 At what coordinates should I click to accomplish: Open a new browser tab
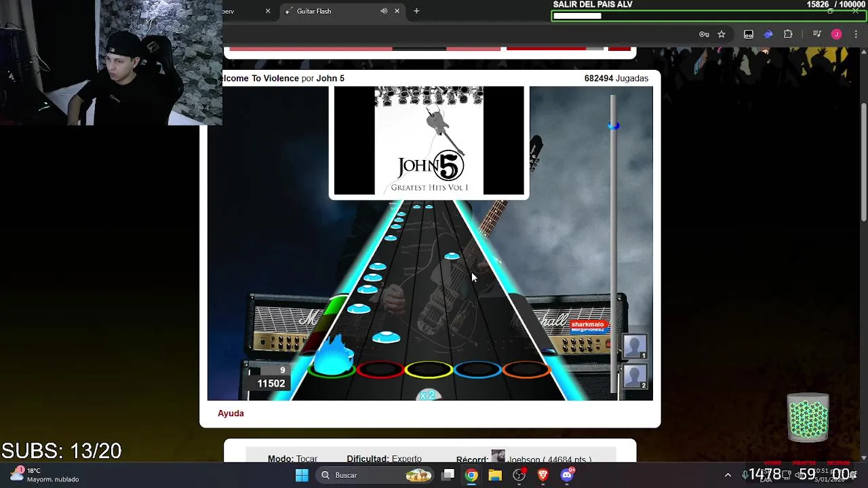(x=416, y=11)
